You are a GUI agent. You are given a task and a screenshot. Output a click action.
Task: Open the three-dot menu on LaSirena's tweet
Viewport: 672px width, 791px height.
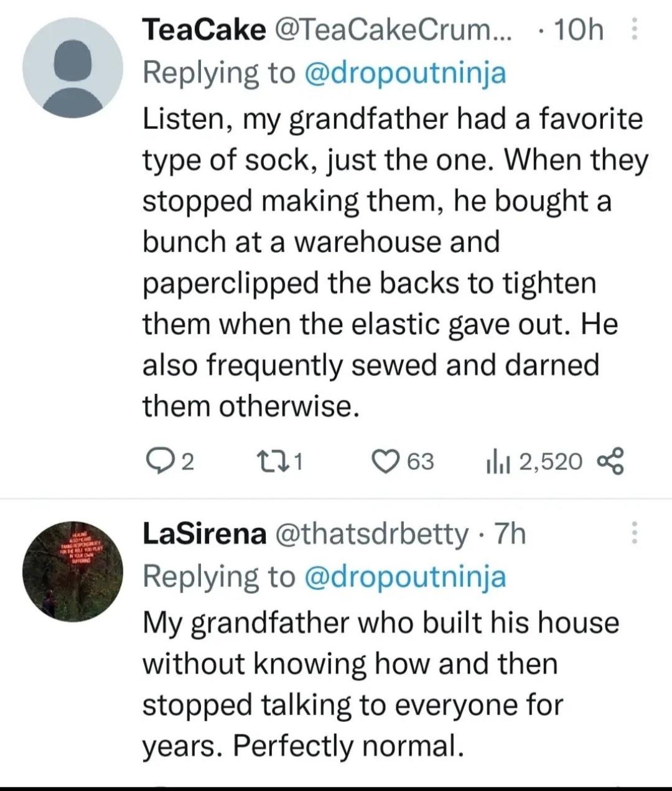[x=635, y=533]
